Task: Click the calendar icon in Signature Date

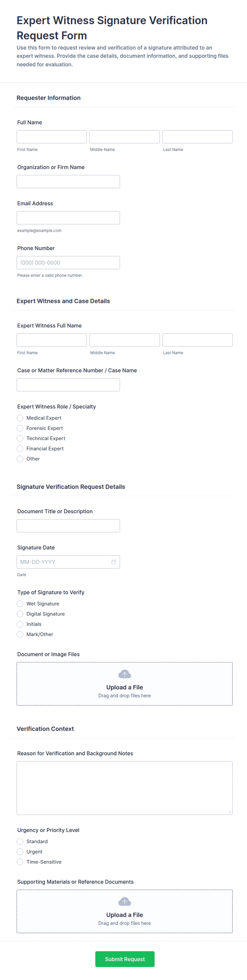Action: pyautogui.click(x=113, y=562)
